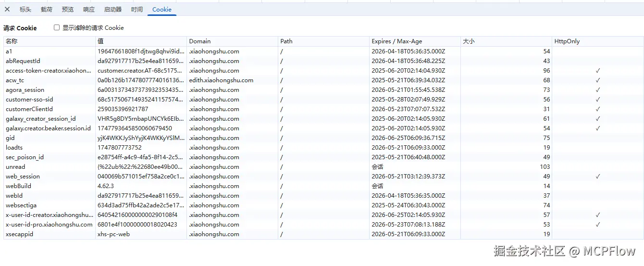Viewport: 644px width, 266px height.
Task: Select the a1 cookie row
Action: point(323,51)
